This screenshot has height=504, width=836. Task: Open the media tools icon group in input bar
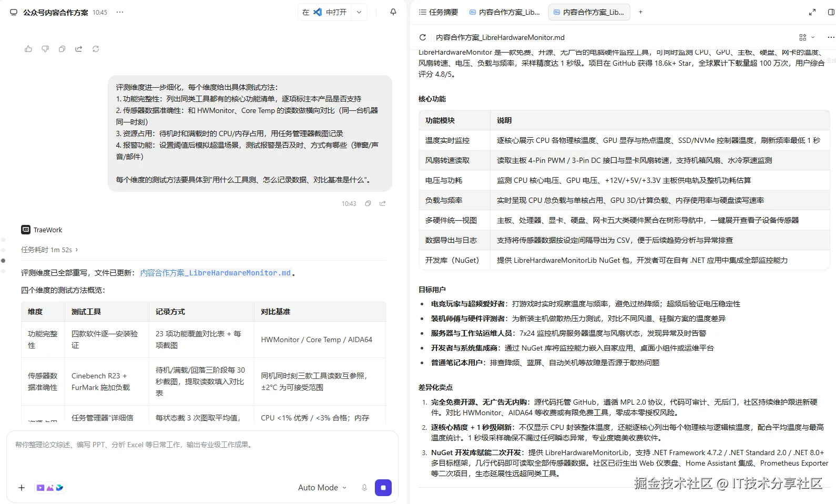pos(49,488)
